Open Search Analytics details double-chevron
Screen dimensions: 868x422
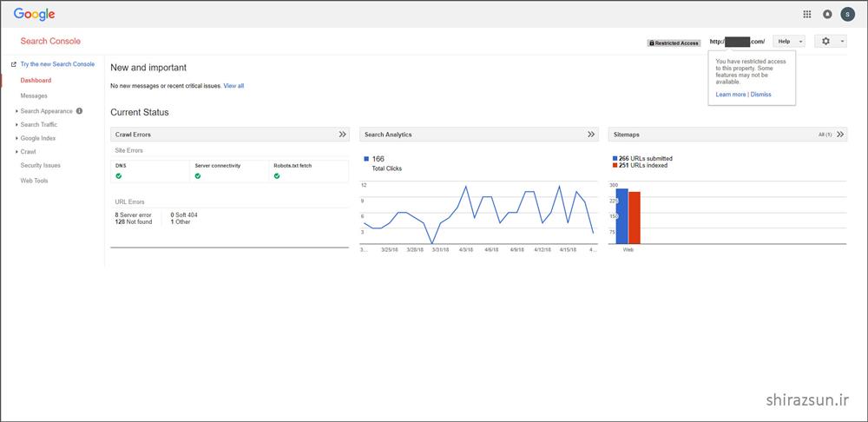[591, 134]
